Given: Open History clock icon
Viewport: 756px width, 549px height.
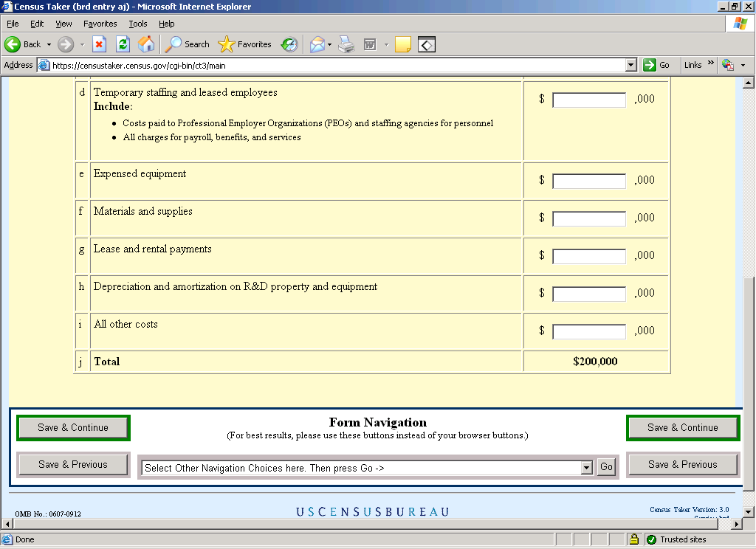Looking at the screenshot, I should tap(289, 44).
